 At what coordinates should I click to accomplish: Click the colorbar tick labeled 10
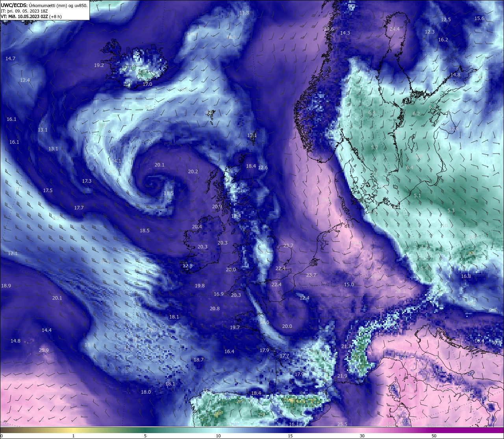coord(218,436)
